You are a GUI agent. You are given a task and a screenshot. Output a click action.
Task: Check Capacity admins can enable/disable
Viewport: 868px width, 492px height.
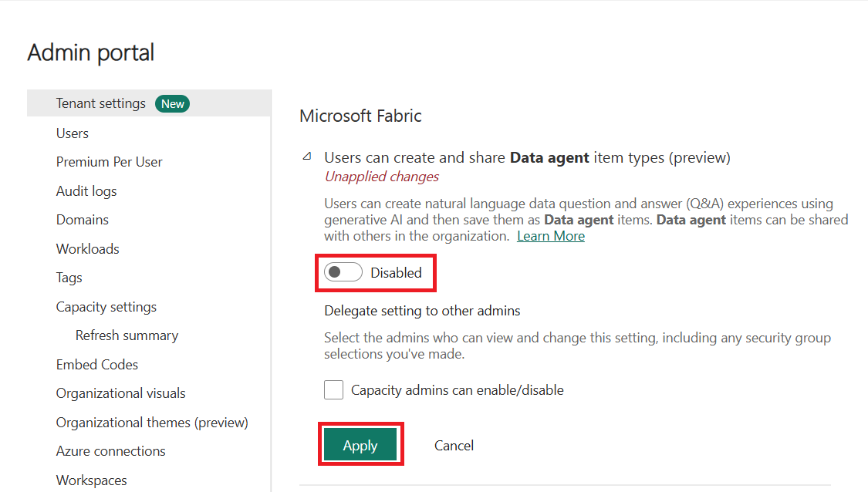[x=334, y=390]
